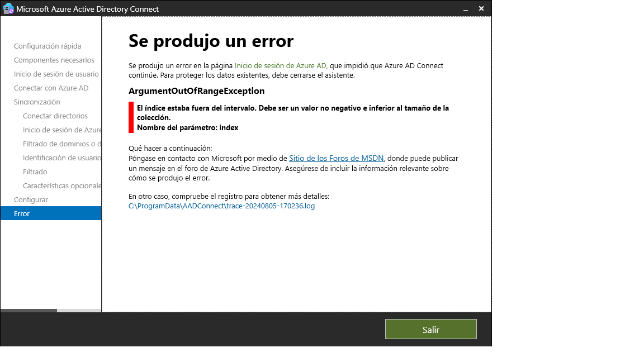Exit the wizard with the Salir button

431,329
